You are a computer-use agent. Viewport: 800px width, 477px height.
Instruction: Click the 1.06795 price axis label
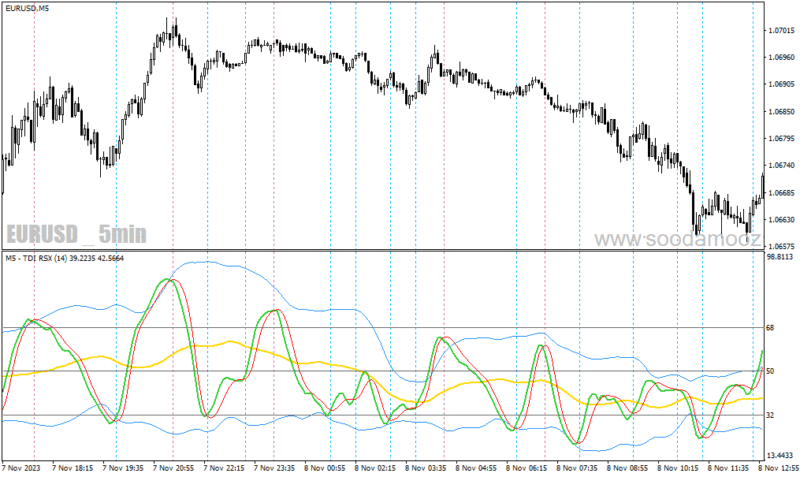781,138
